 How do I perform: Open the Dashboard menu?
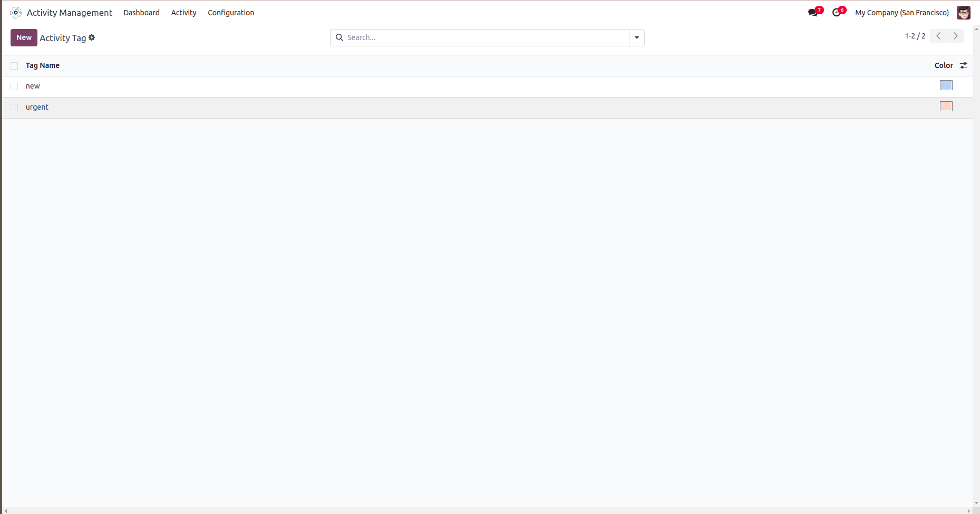[141, 13]
